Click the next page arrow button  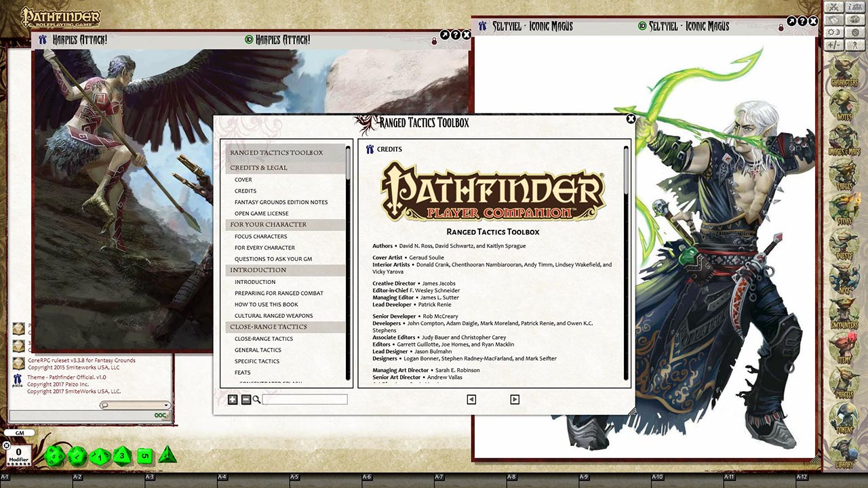coord(514,399)
